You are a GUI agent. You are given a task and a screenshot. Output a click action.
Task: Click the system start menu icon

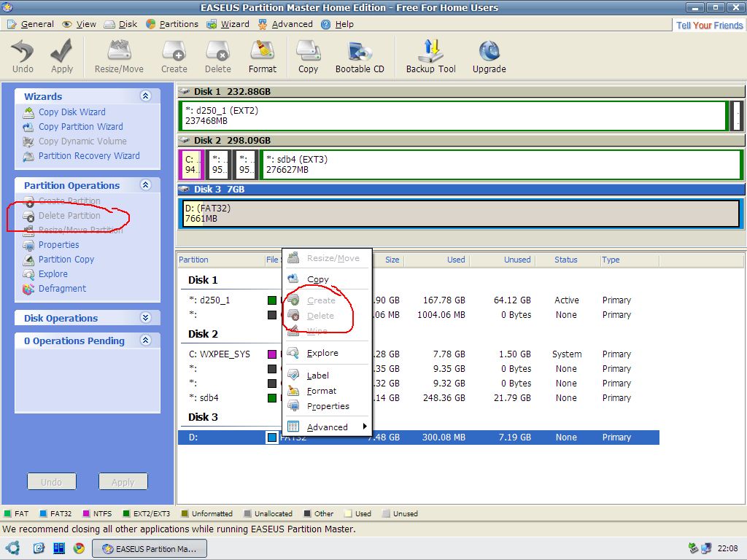coord(12,548)
